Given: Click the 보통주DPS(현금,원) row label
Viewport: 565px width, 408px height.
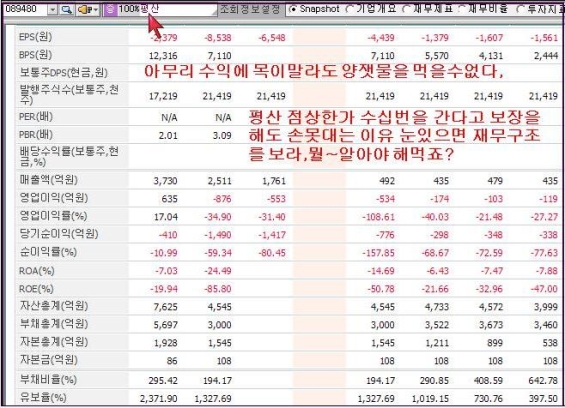Looking at the screenshot, I should [x=63, y=72].
